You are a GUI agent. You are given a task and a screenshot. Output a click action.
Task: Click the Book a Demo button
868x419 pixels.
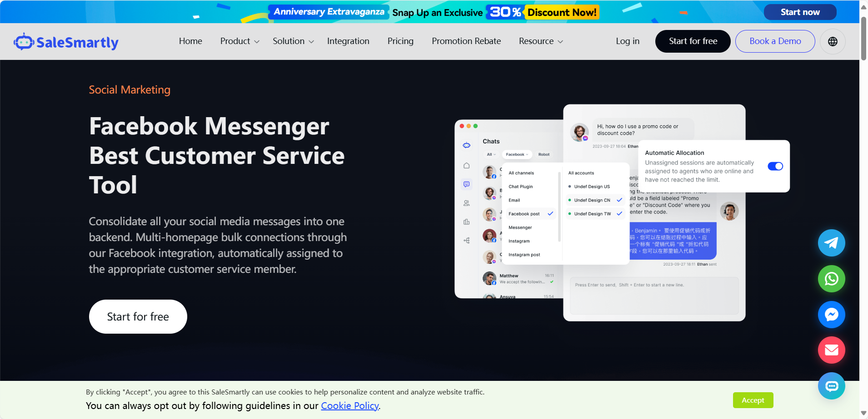coord(775,41)
